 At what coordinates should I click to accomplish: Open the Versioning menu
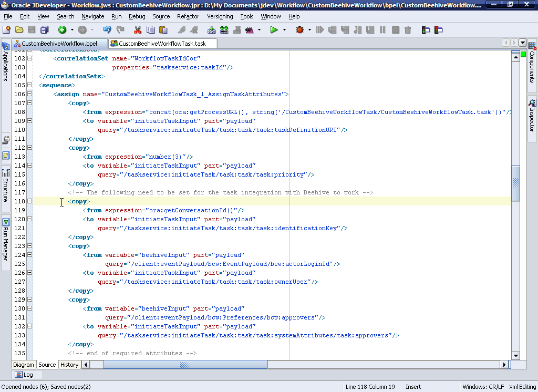tap(220, 16)
